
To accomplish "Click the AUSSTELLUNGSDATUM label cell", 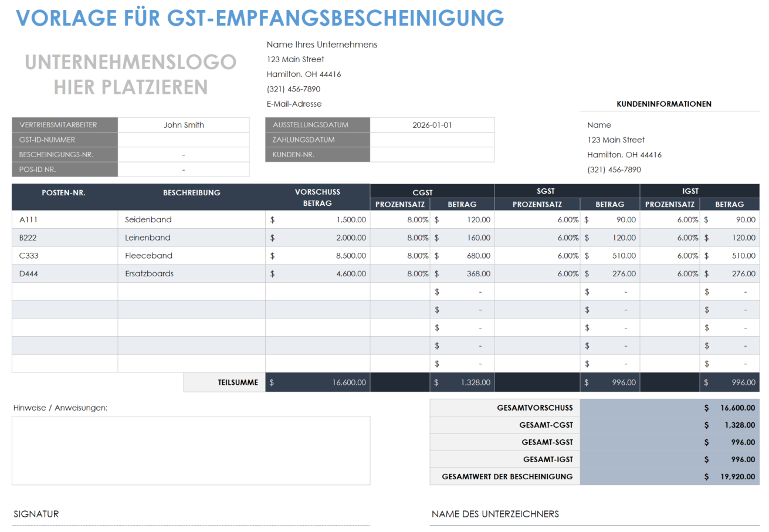I will coord(317,125).
